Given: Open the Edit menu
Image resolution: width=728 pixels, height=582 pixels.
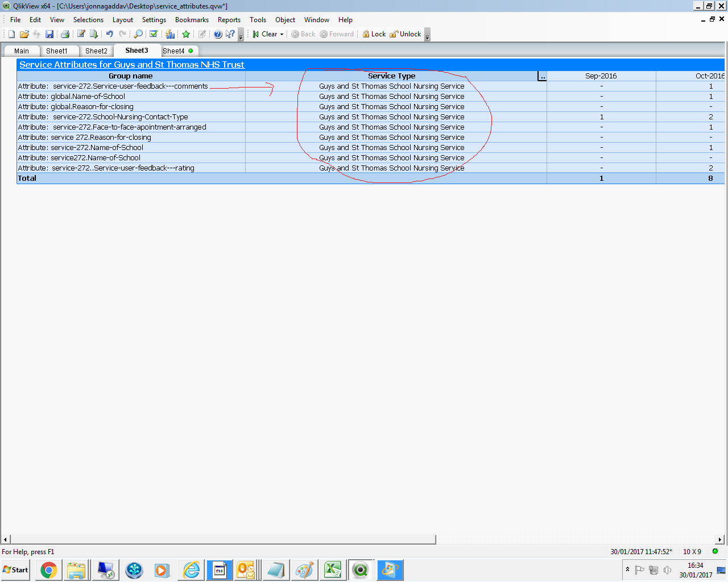Looking at the screenshot, I should 35,20.
